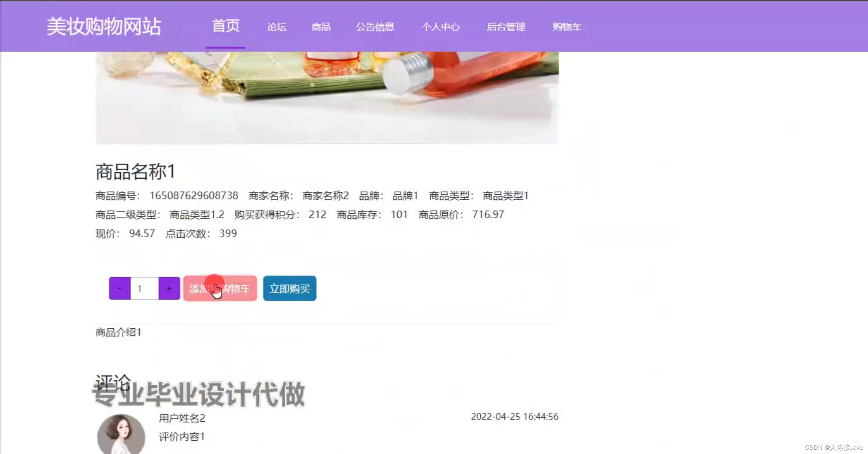
Task: Click the product banner image
Action: click(x=327, y=97)
